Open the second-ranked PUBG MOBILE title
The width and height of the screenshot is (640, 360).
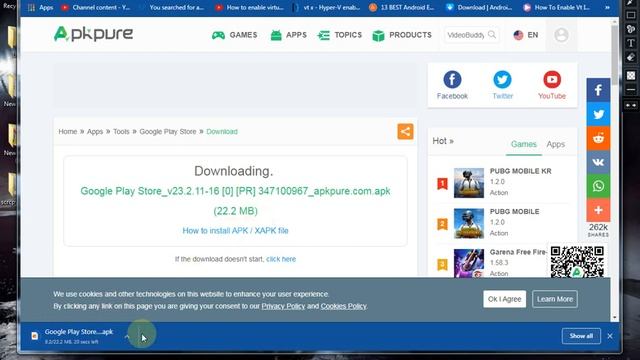[x=514, y=211]
